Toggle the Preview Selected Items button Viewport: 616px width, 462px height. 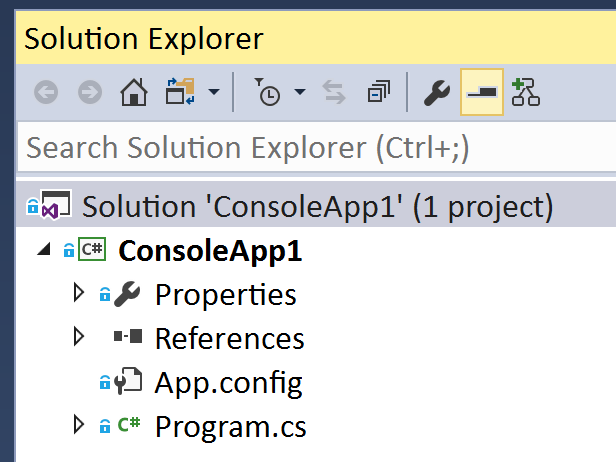point(481,94)
